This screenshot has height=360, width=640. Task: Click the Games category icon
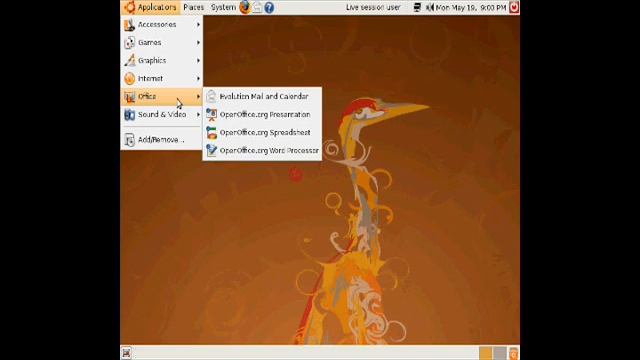coord(129,42)
